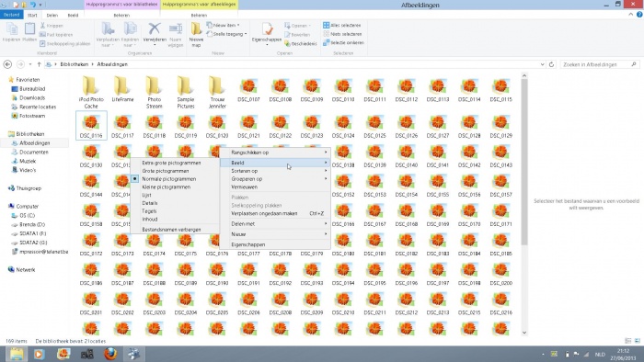Viewport: 644px width, 362px height.
Task: Click Selectie omkeren in ribbon
Action: tap(343, 42)
